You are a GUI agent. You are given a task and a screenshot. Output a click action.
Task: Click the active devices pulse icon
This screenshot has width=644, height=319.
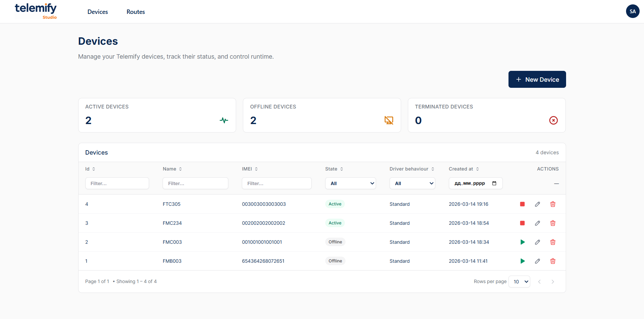tap(224, 120)
